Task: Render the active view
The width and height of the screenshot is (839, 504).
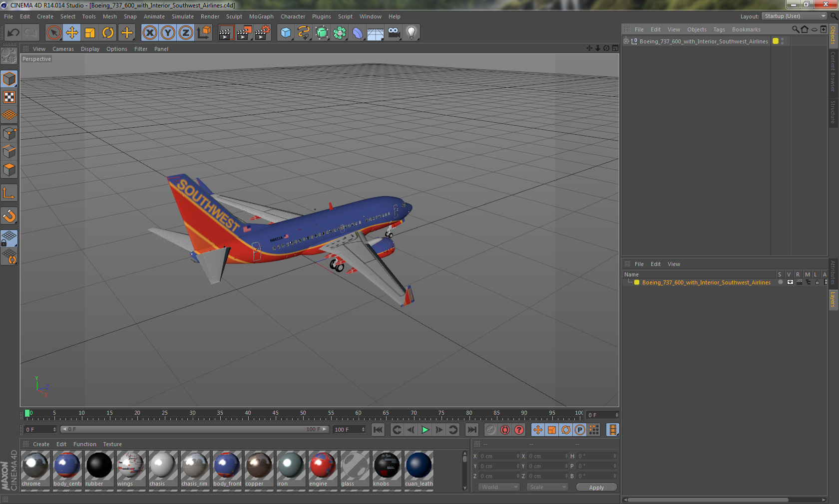Action: tap(226, 33)
